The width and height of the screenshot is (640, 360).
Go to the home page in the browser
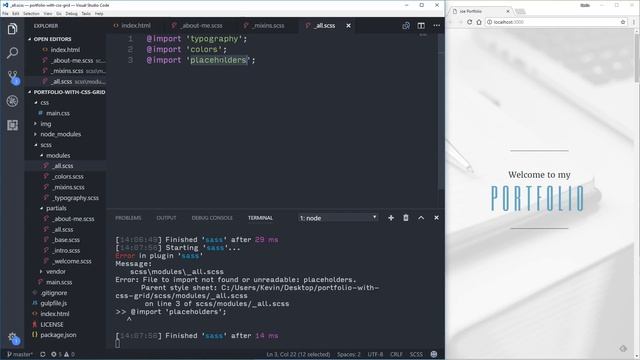479,22
